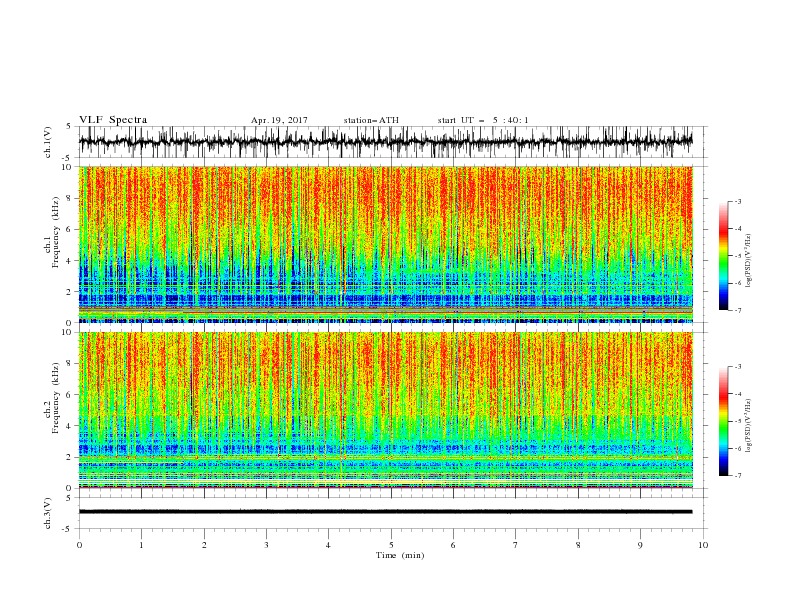Click the '8' kHz tick of ch.1 spectrogram
Image resolution: width=792 pixels, height=612 pixels.
pyautogui.click(x=70, y=198)
